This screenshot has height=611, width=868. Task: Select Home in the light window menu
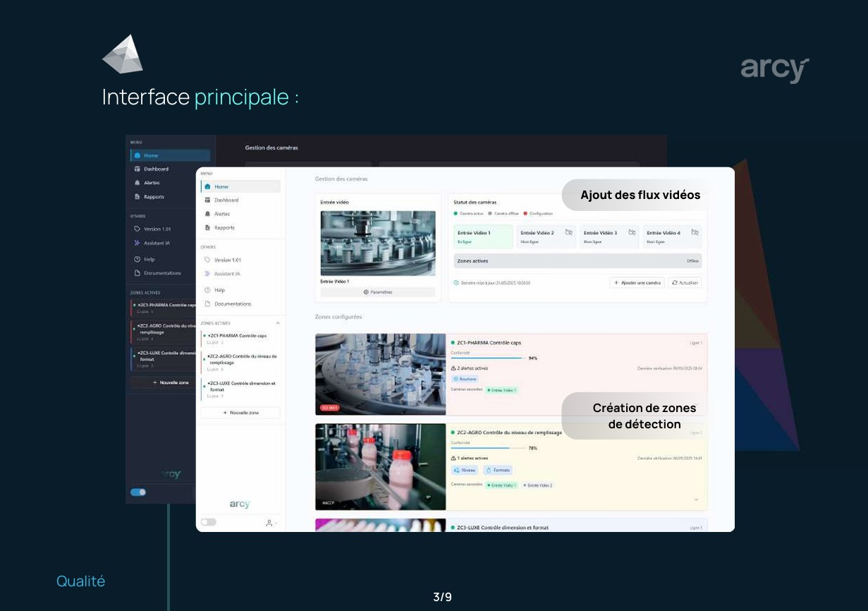(240, 187)
